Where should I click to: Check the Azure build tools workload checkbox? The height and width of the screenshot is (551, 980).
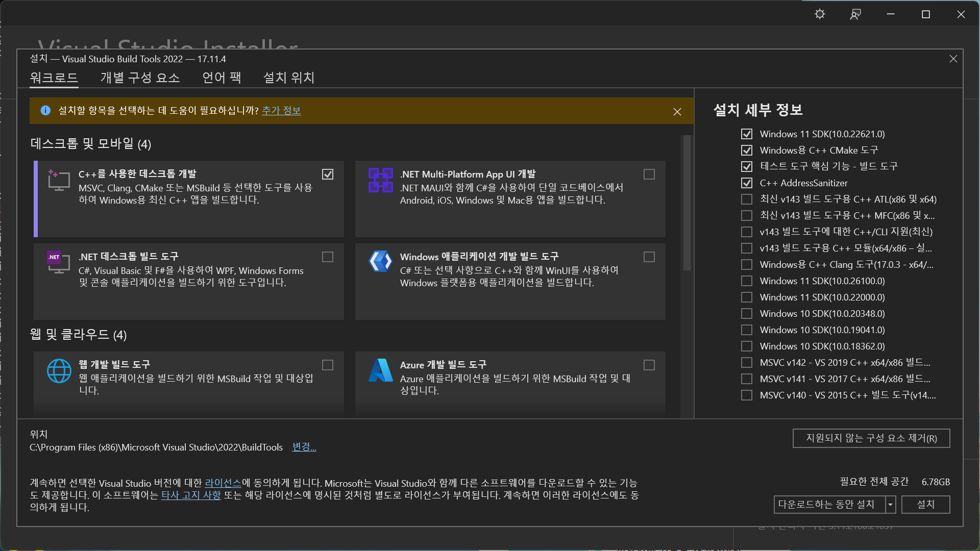[649, 365]
